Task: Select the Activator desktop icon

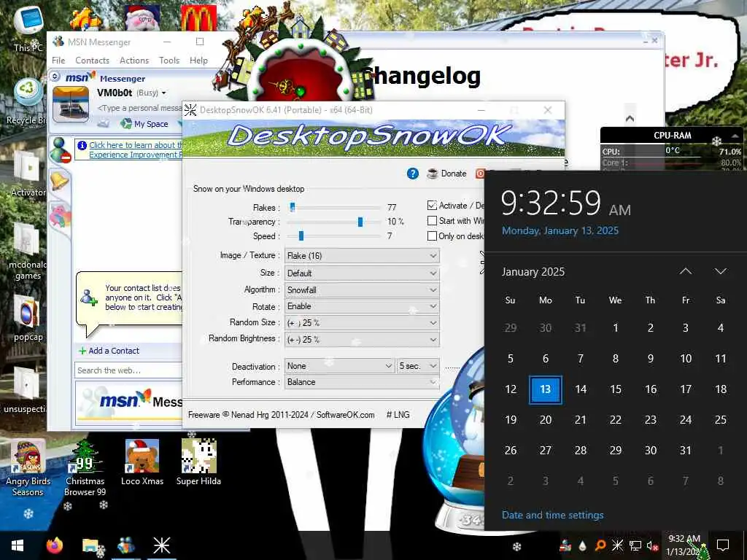Action: [x=28, y=174]
